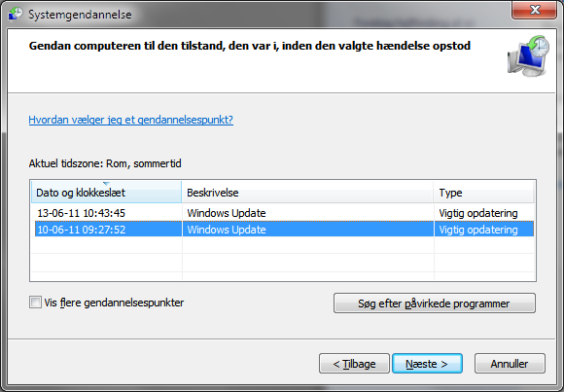Sort by the Beskrivelse column header
This screenshot has width=564, height=392.
(x=307, y=193)
